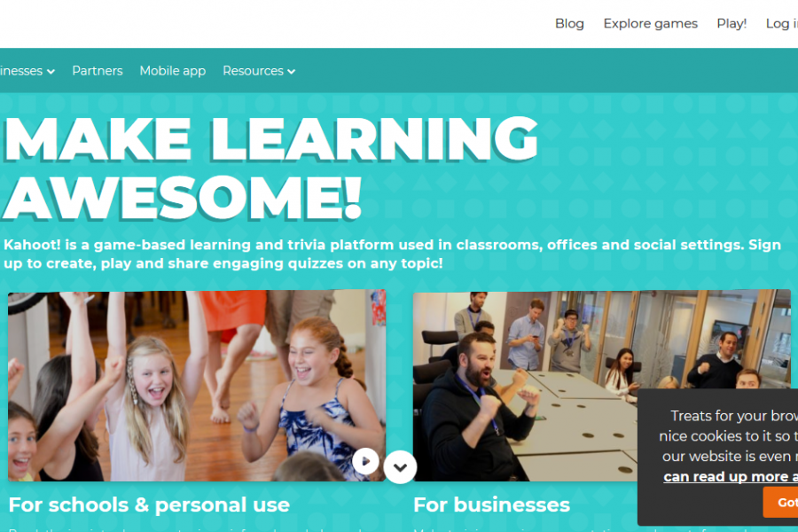Click the Kahoot! description paragraph text
Viewport: 798px width, 532px height.
(x=392, y=254)
